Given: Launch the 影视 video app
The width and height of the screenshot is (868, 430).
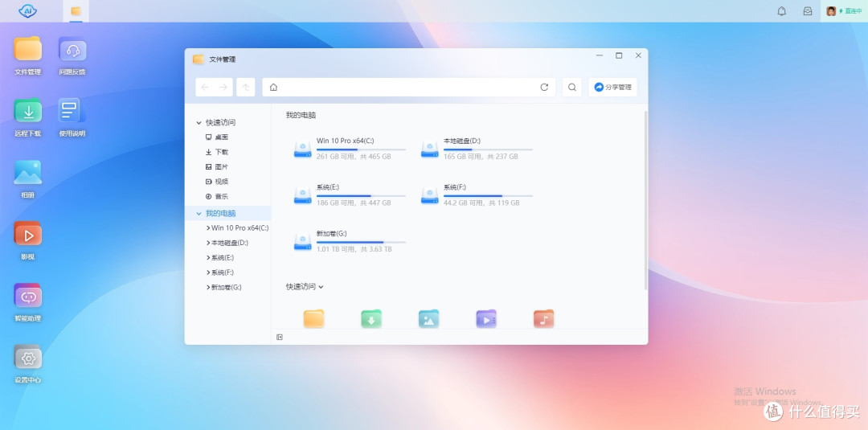Looking at the screenshot, I should (27, 241).
